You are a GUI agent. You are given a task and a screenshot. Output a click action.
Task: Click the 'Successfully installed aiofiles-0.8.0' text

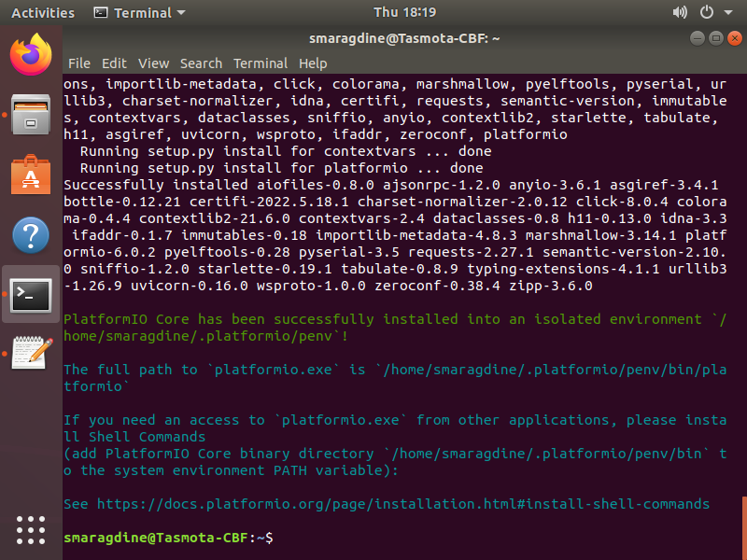[x=218, y=185]
